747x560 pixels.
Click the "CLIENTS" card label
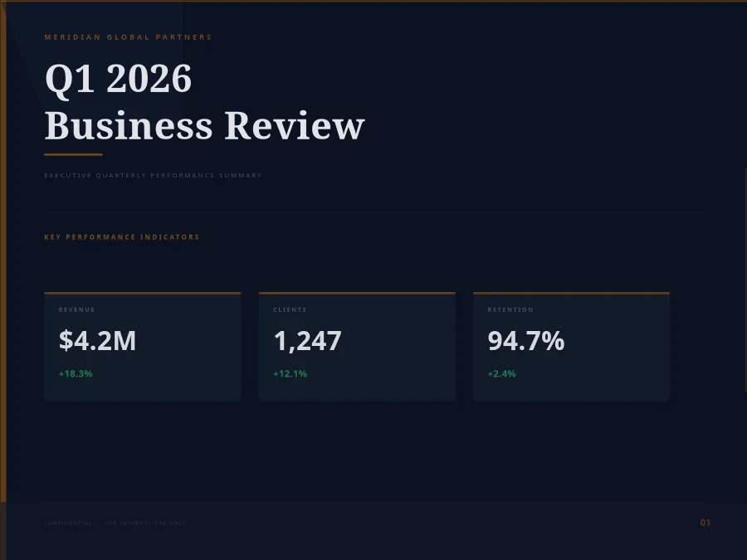pyautogui.click(x=290, y=309)
